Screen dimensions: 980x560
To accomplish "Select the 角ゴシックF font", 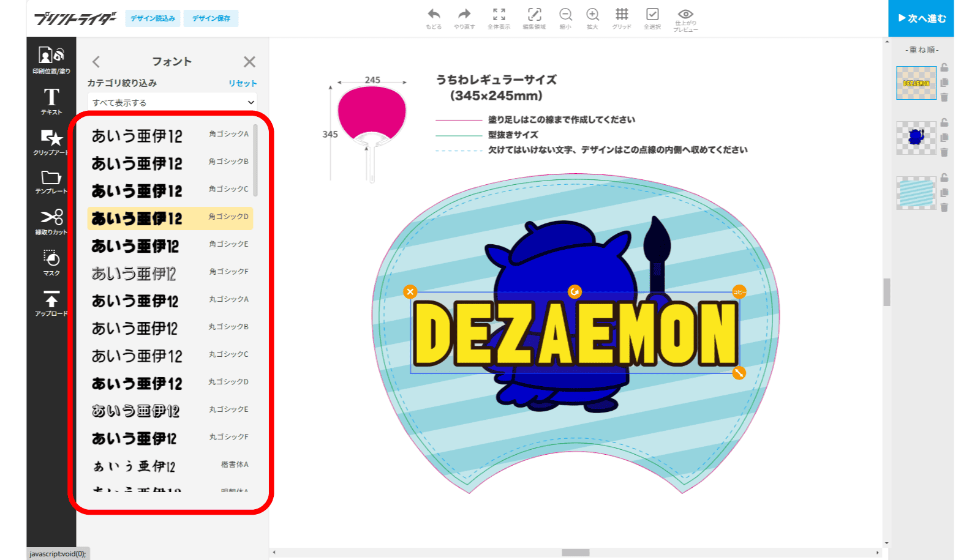I will point(170,273).
